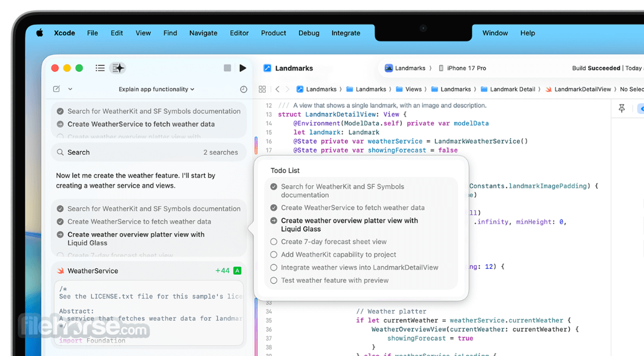Screen dimensions: 644x356
Task: Open the Xcode application menu
Action: pos(65,33)
